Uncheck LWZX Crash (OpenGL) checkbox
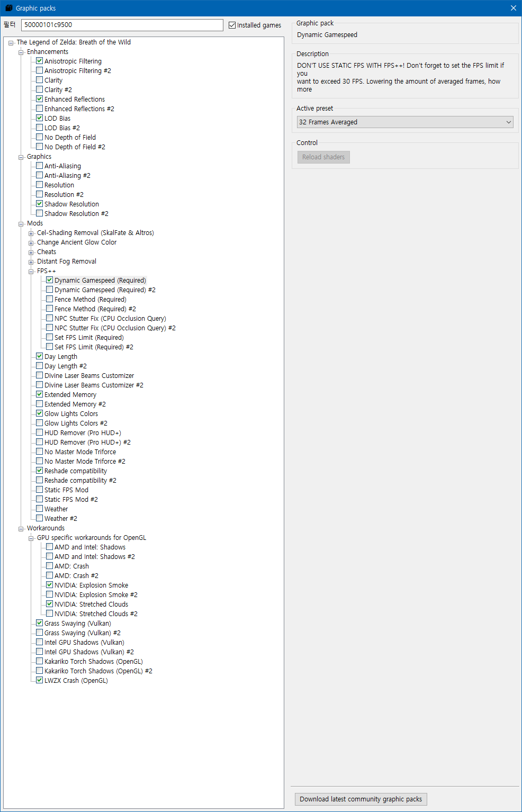Screen dimensions: 522x812 [x=39, y=680]
